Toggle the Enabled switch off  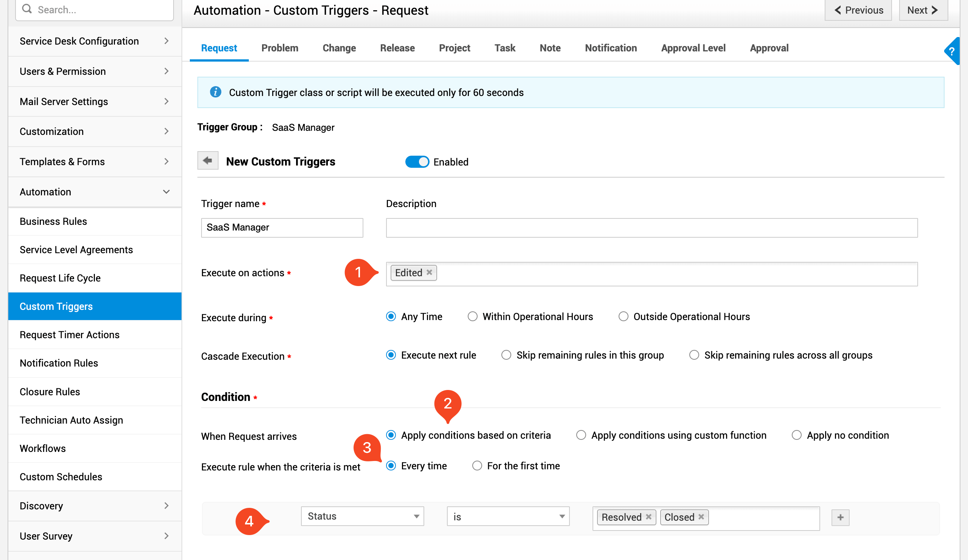(x=417, y=162)
